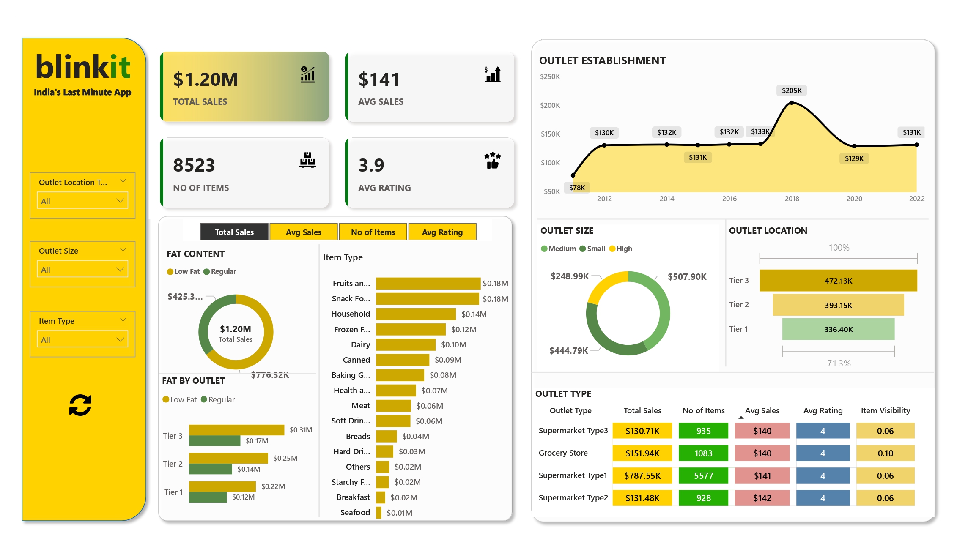Click the Tier 3 bar in Outlet Location

click(838, 281)
